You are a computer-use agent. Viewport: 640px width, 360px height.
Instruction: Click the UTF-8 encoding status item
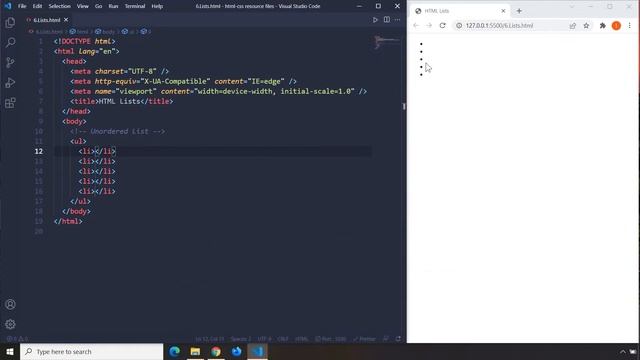264,339
